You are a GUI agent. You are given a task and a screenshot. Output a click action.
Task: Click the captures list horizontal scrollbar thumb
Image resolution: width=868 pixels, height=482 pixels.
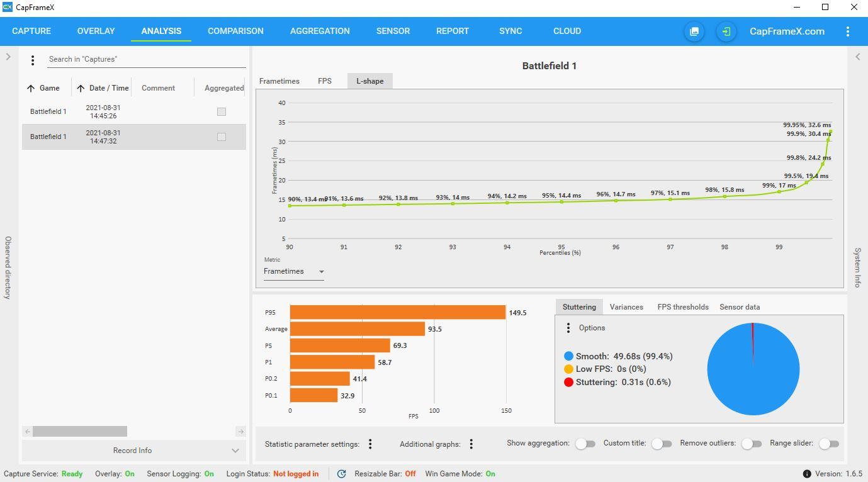pyautogui.click(x=80, y=432)
